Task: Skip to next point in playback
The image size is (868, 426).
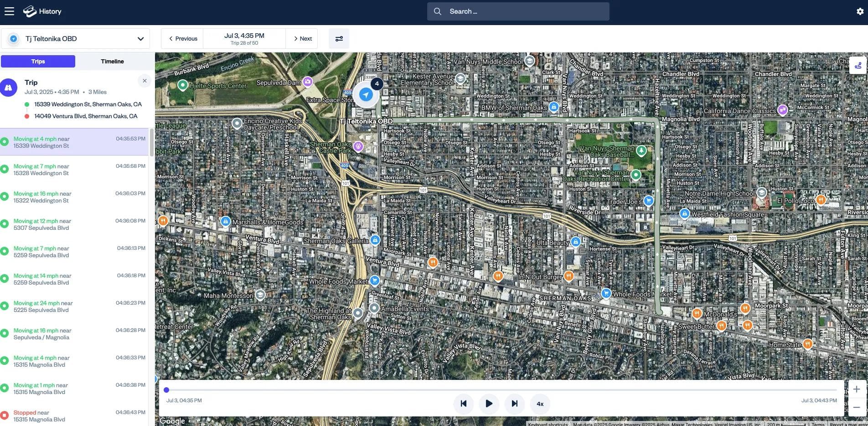Action: click(x=514, y=404)
